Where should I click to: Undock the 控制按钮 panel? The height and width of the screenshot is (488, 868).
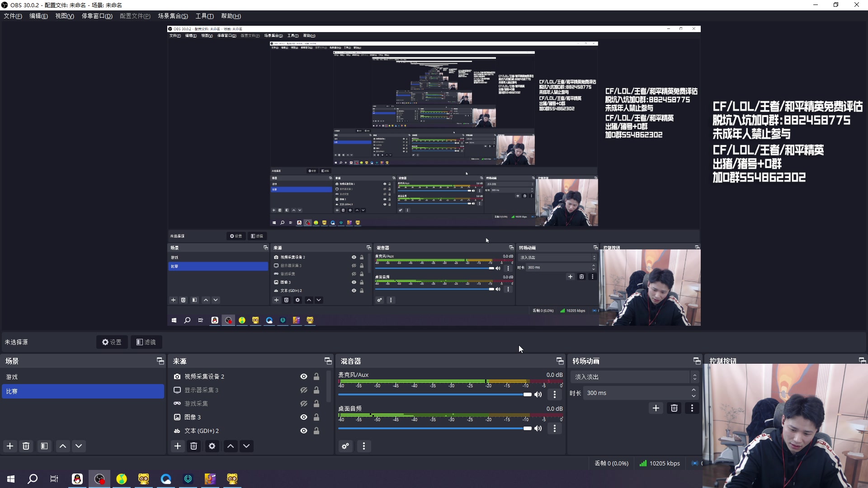pos(862,361)
